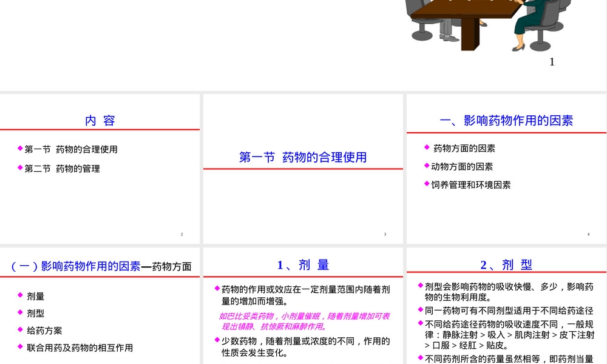The image size is (607, 364).
Task: Open the slide thumbnail 第一节 药物的合理使用
Action: [x=303, y=169]
